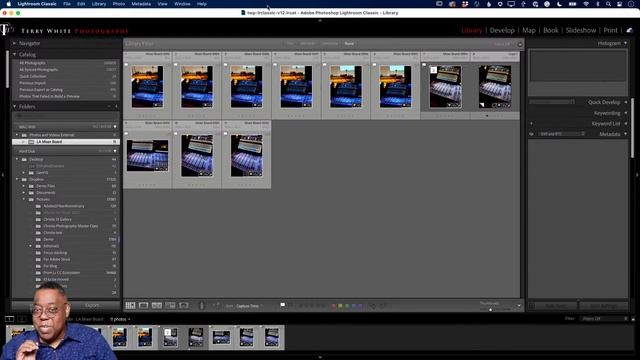Switch to the Develop module
640x360 pixels.
502,30
